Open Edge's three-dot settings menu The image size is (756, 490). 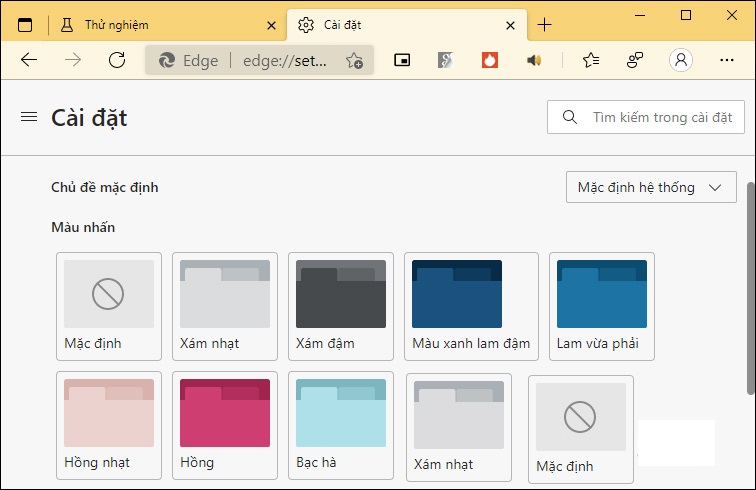(x=727, y=60)
